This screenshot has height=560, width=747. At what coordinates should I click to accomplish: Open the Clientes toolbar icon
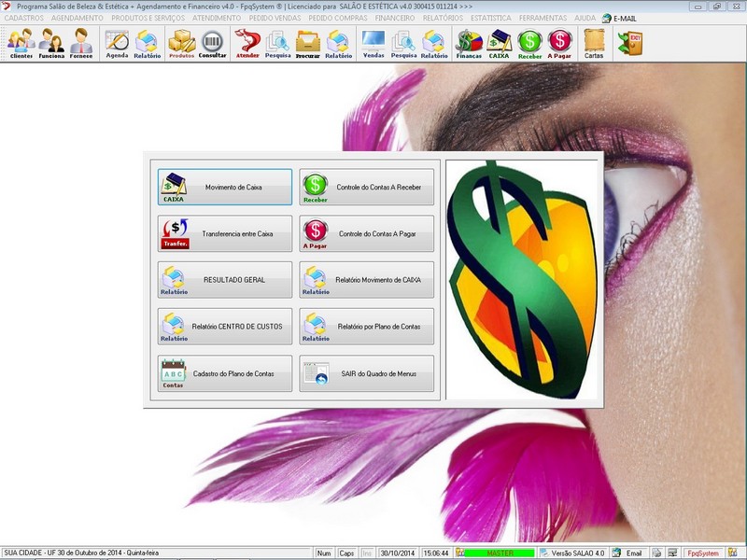pos(21,43)
